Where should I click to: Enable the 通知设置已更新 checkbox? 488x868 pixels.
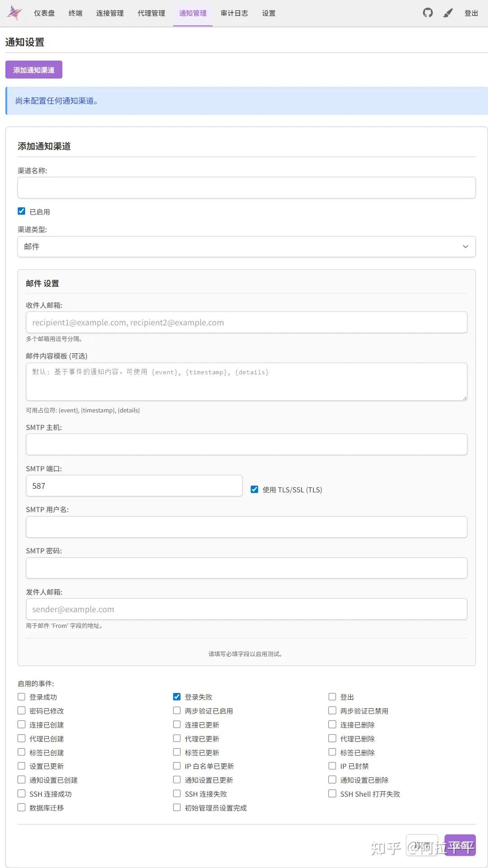177,780
